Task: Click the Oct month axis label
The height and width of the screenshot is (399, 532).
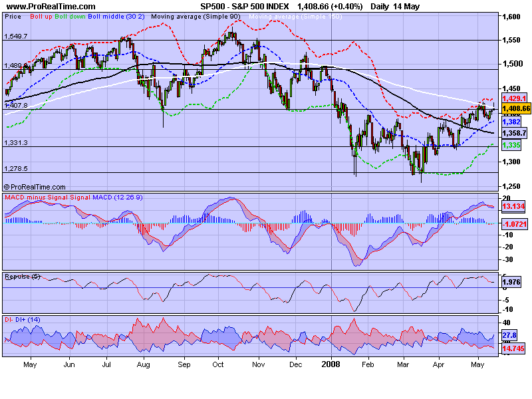Action: (x=218, y=364)
